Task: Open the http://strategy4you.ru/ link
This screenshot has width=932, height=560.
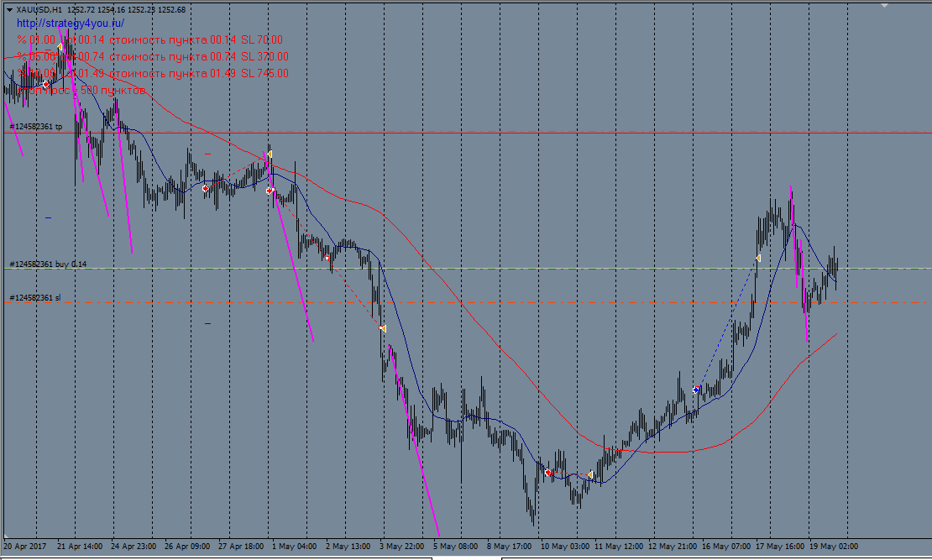Action: tap(71, 24)
